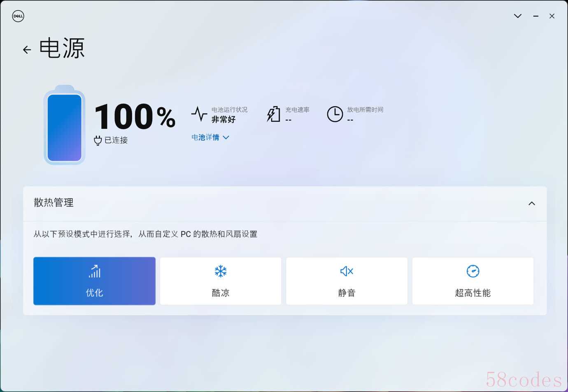Click the discharge time clock icon
568x392 pixels.
335,114
